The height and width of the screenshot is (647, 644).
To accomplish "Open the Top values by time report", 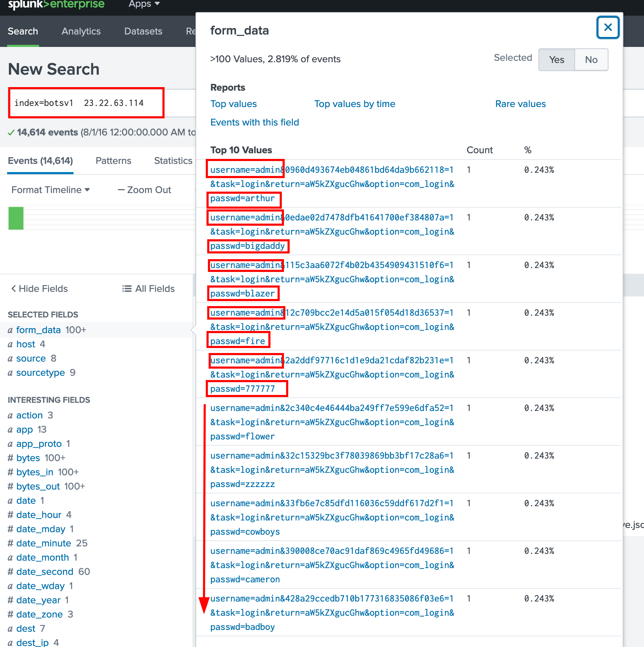I will 354,104.
